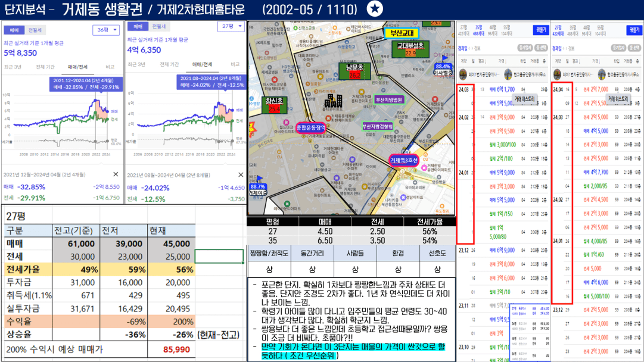
Task: Click first 레이1번지 agent avatar in 27평 list
Action: pos(558,74)
